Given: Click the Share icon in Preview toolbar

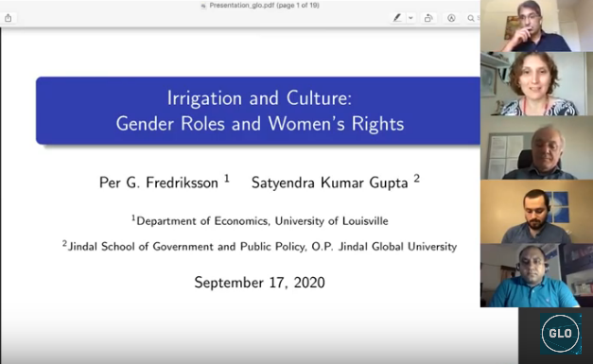Looking at the screenshot, I should pos(8,18).
